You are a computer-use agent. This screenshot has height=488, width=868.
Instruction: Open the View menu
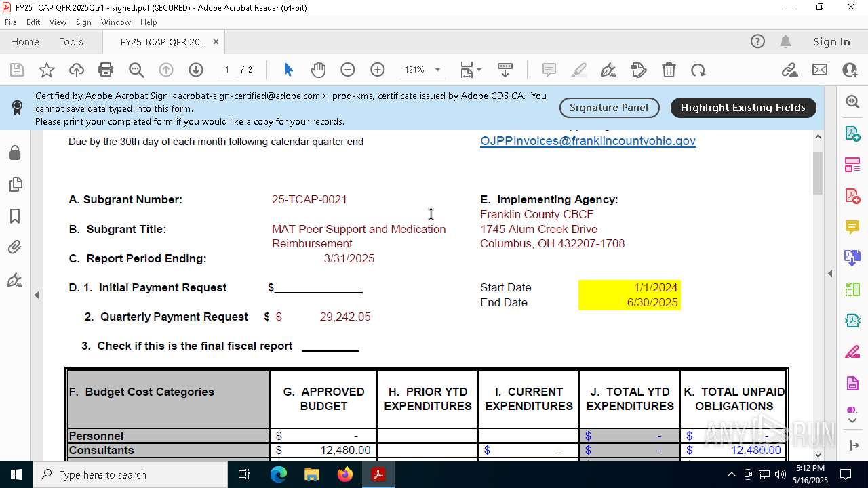(x=58, y=22)
